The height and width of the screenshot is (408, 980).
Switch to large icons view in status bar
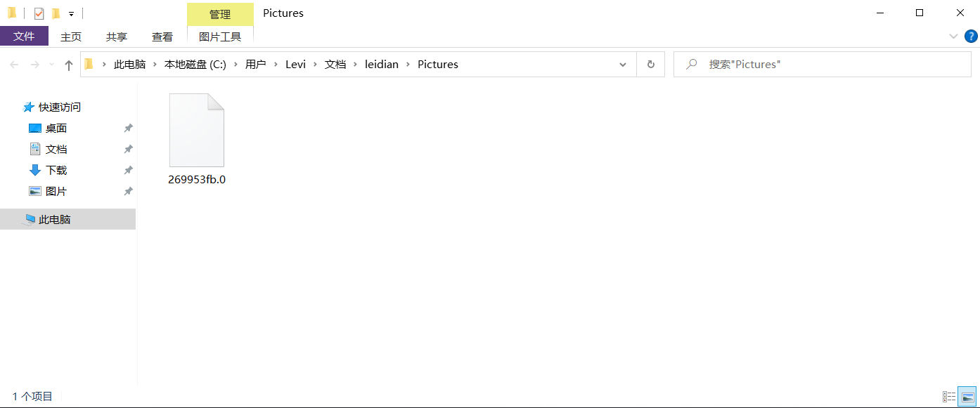click(x=968, y=397)
